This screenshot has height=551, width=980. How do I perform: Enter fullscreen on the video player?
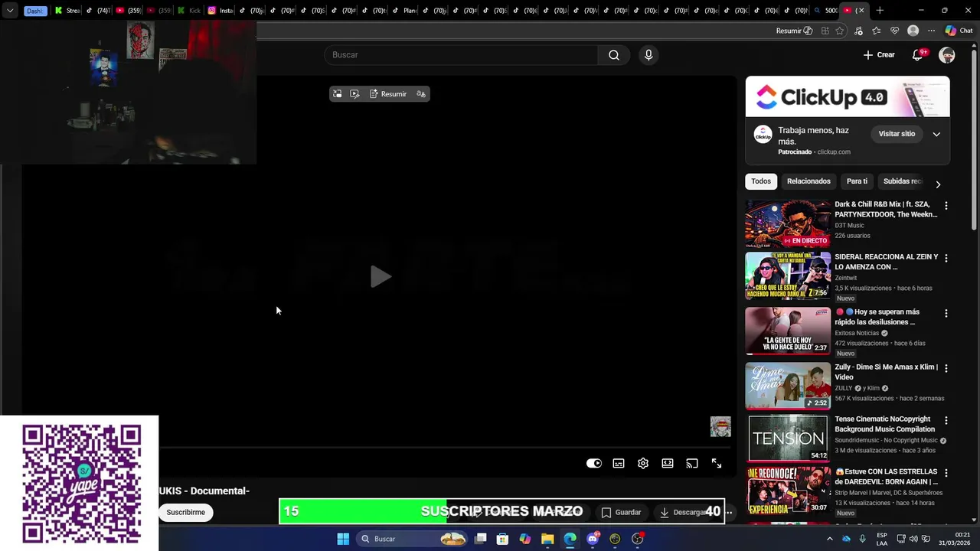coord(717,463)
